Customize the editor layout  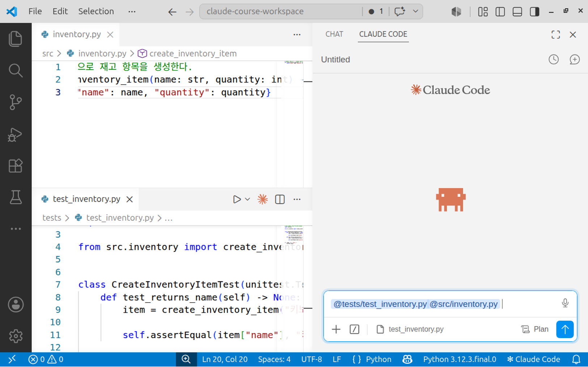(x=483, y=12)
